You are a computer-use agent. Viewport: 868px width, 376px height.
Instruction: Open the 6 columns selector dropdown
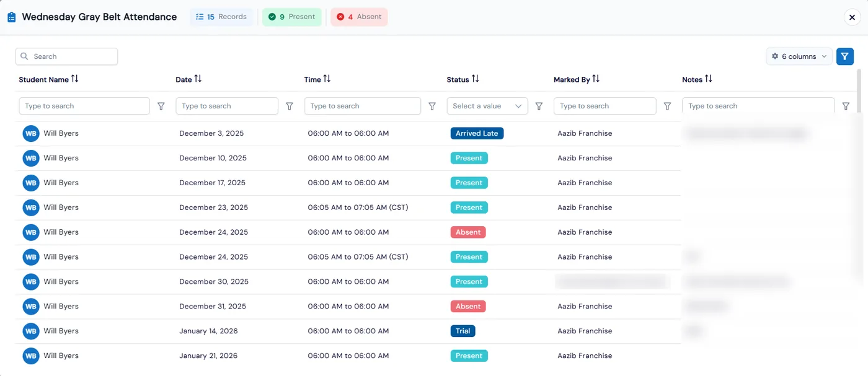point(799,56)
